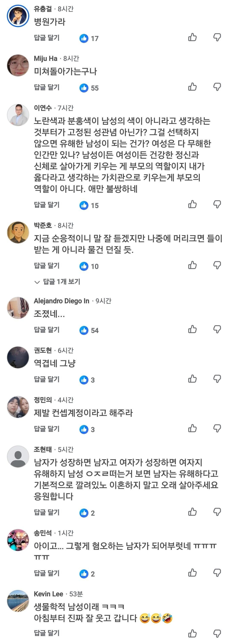Image resolution: width=229 pixels, height=644 pixels.
Task: Click '답글 달기' under 이연수's comment
Action: point(47,205)
